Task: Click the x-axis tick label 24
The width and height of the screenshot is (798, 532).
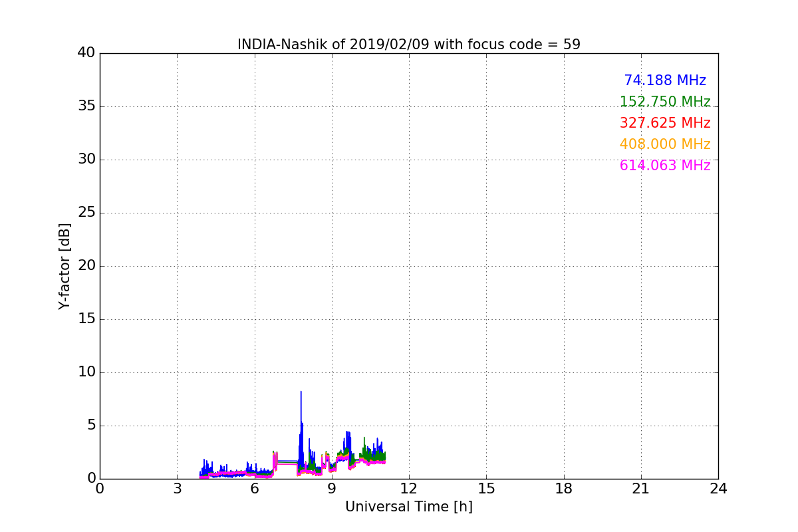Action: (x=718, y=489)
